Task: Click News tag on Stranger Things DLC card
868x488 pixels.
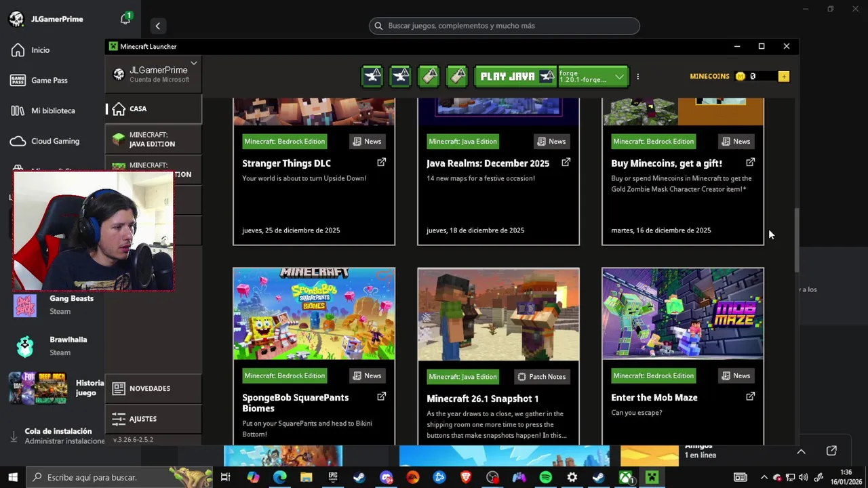Action: [367, 141]
